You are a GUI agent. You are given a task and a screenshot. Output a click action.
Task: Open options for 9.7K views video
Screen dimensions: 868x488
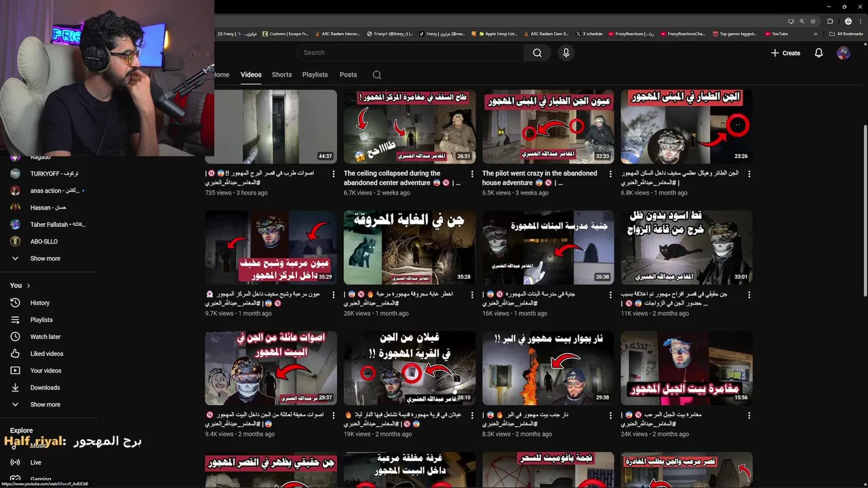point(334,295)
